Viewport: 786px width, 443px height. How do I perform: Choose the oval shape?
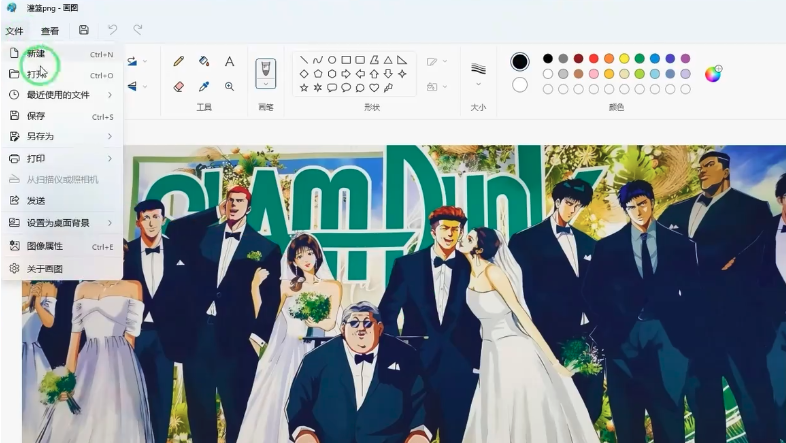tap(332, 60)
